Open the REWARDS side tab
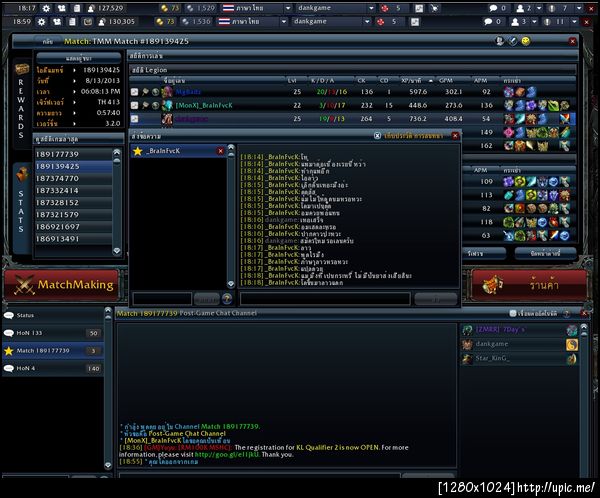600x498 pixels. tap(21, 103)
